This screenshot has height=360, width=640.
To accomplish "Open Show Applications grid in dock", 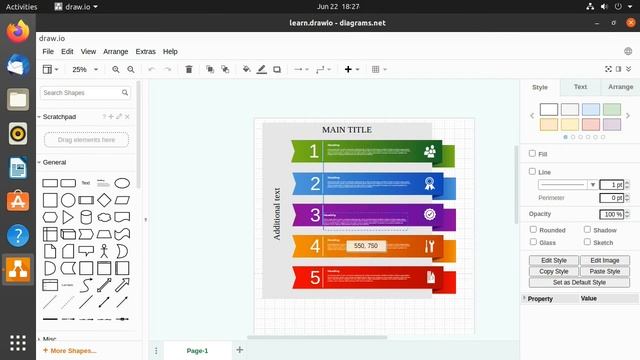I will tap(18, 343).
